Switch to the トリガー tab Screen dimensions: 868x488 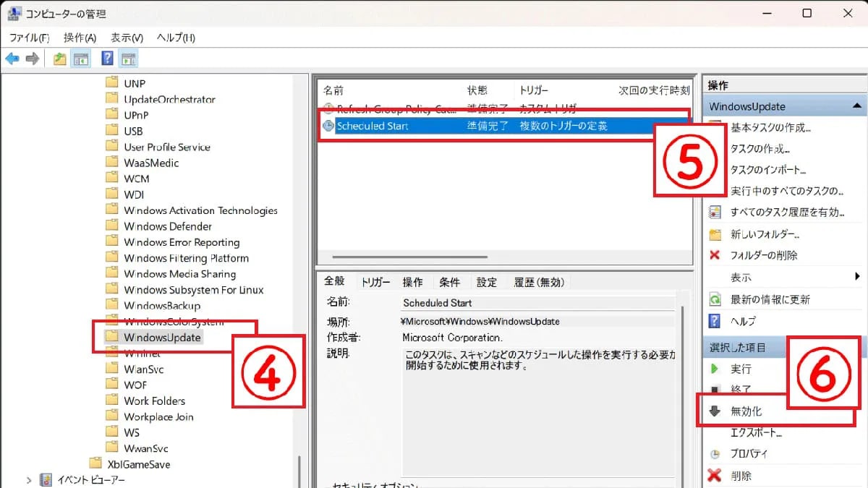click(x=375, y=282)
